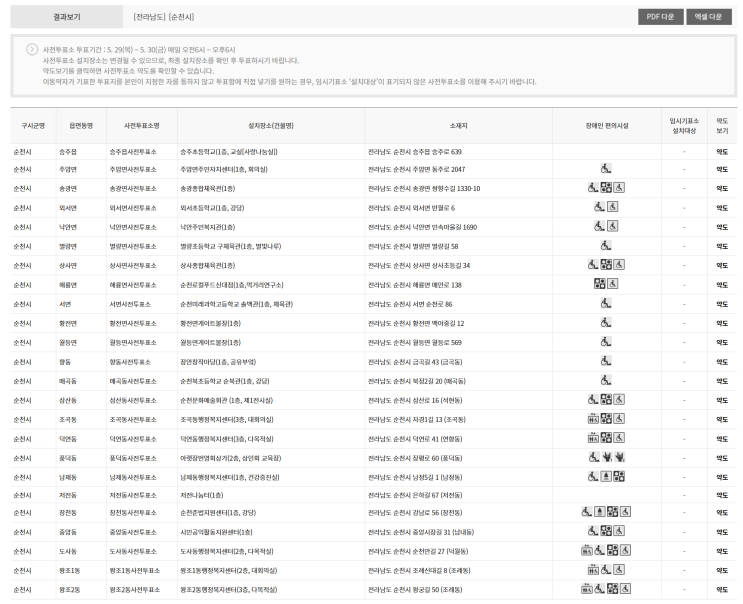The image size is (743, 604).
Task: Select the 결과보기 tab
Action: [x=67, y=17]
